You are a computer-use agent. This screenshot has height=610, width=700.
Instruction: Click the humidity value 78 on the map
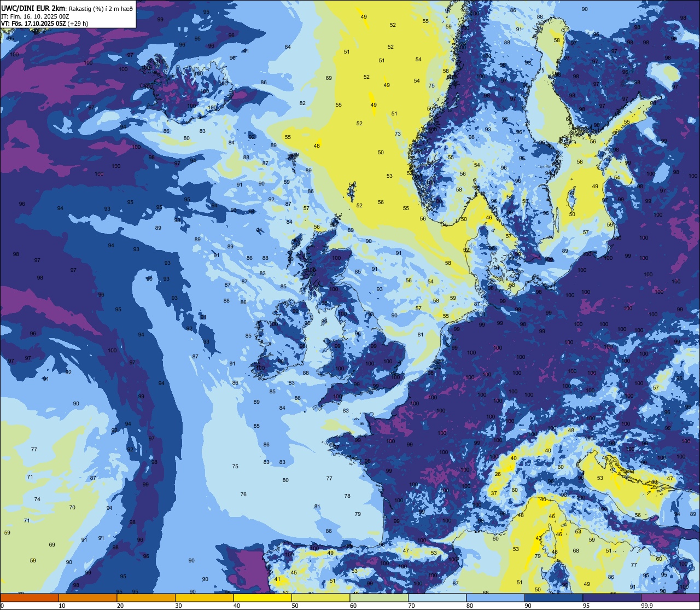[x=347, y=496]
